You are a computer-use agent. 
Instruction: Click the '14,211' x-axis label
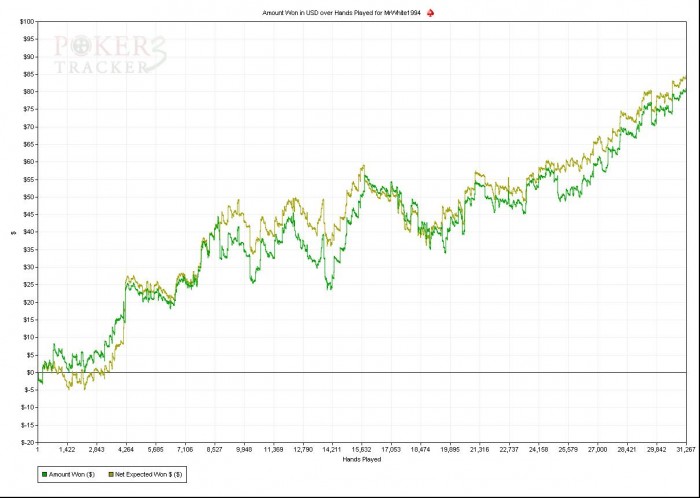[332, 449]
